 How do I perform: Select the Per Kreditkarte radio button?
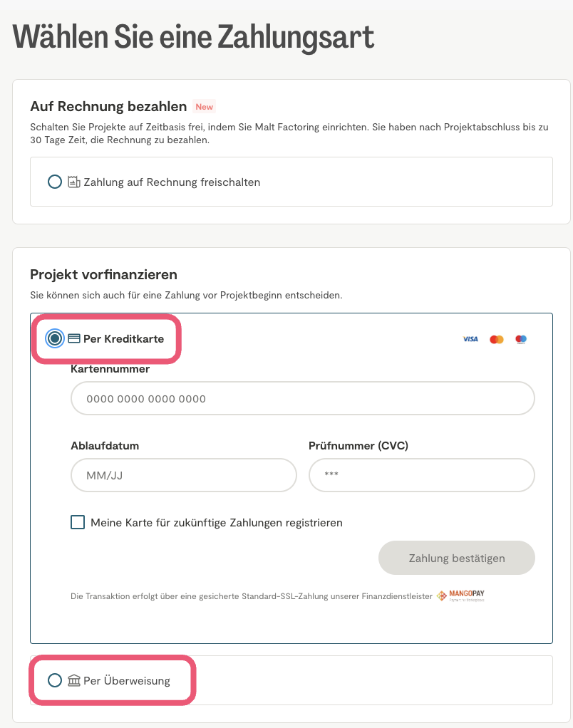pyautogui.click(x=55, y=338)
